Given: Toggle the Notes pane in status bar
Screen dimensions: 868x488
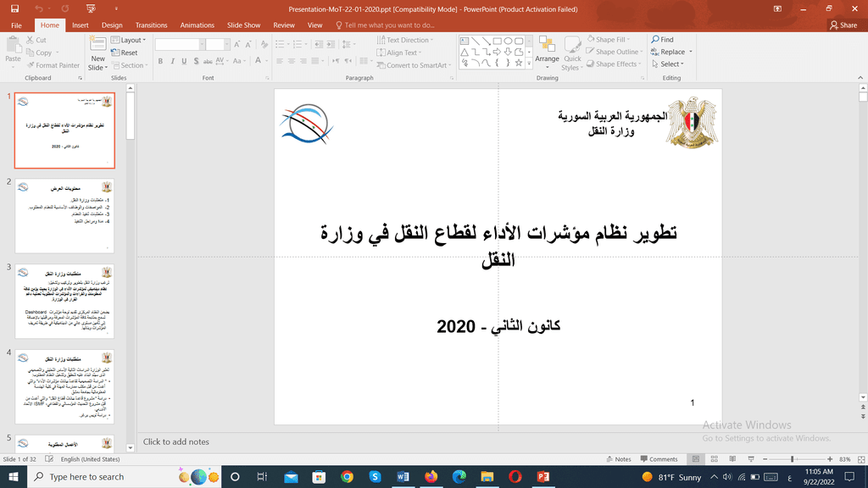Looking at the screenshot, I should (x=619, y=459).
